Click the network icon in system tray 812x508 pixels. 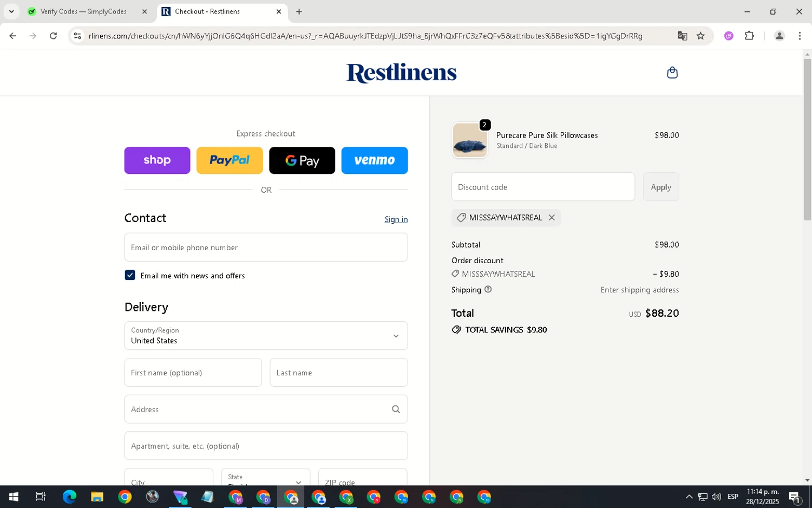click(703, 497)
